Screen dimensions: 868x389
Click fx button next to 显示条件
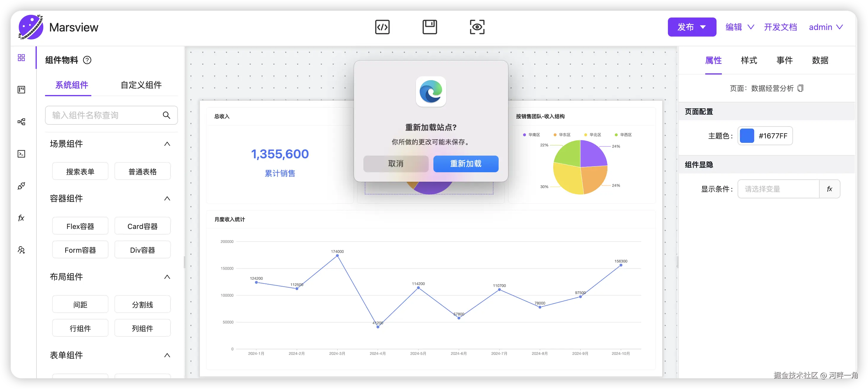[829, 189]
